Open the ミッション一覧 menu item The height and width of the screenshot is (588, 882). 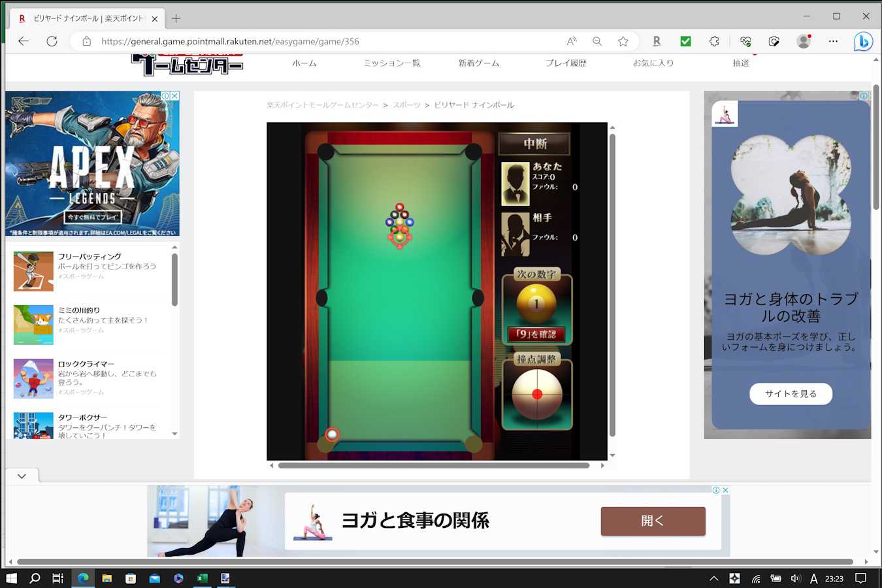391,63
